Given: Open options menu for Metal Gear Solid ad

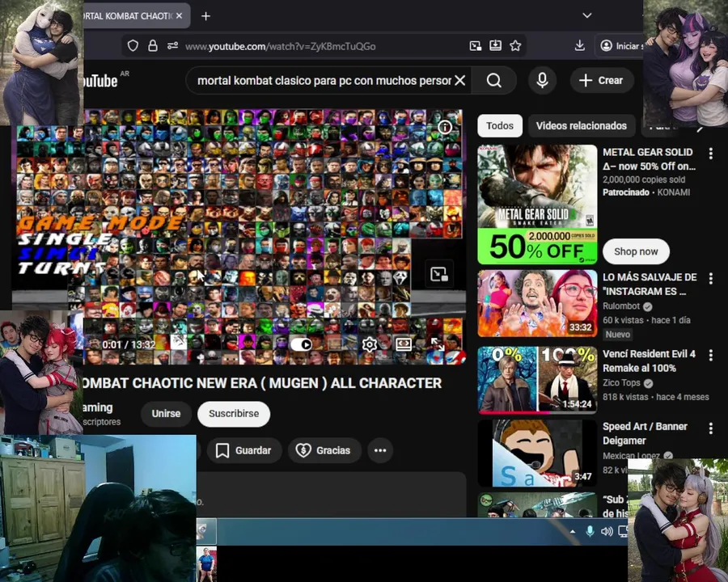Looking at the screenshot, I should (x=710, y=153).
